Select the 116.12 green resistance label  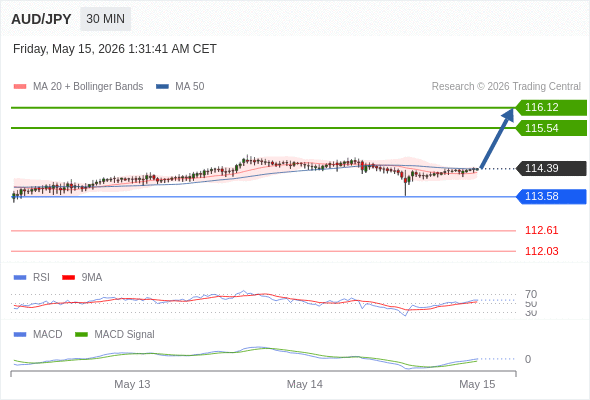coord(551,108)
